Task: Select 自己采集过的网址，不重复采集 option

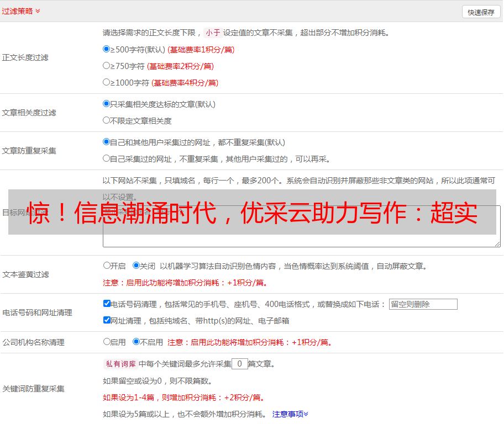Action: (x=107, y=158)
